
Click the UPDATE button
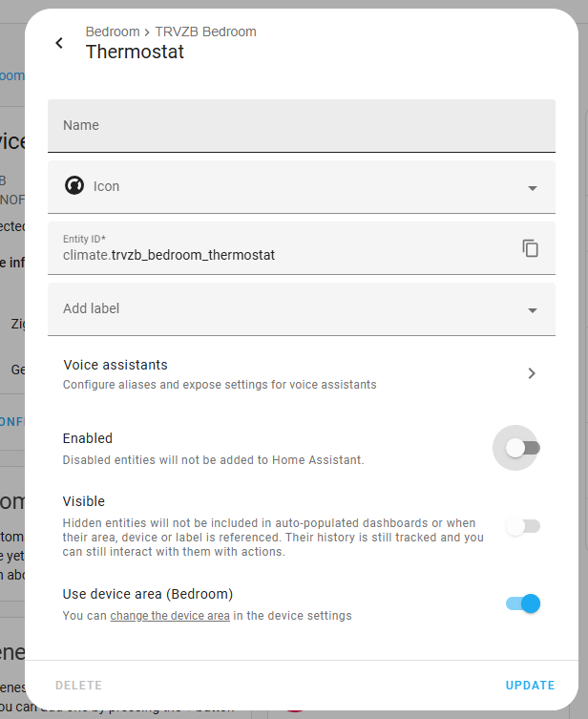[531, 685]
